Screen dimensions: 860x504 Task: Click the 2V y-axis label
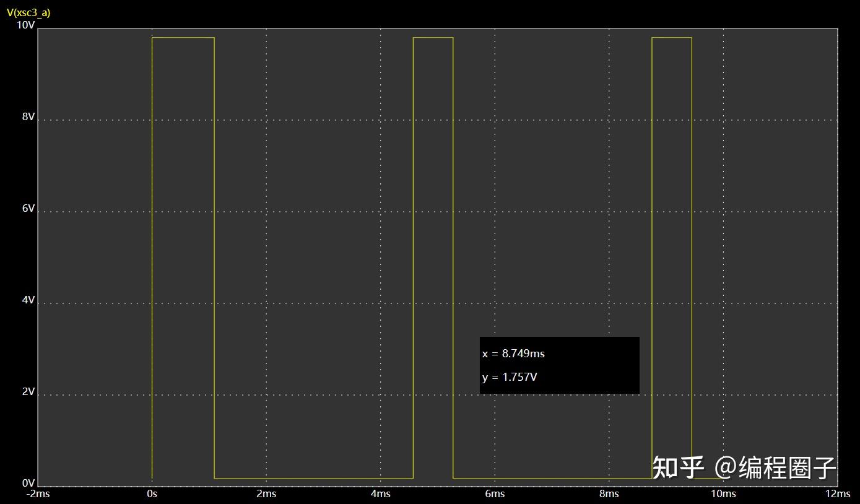28,392
